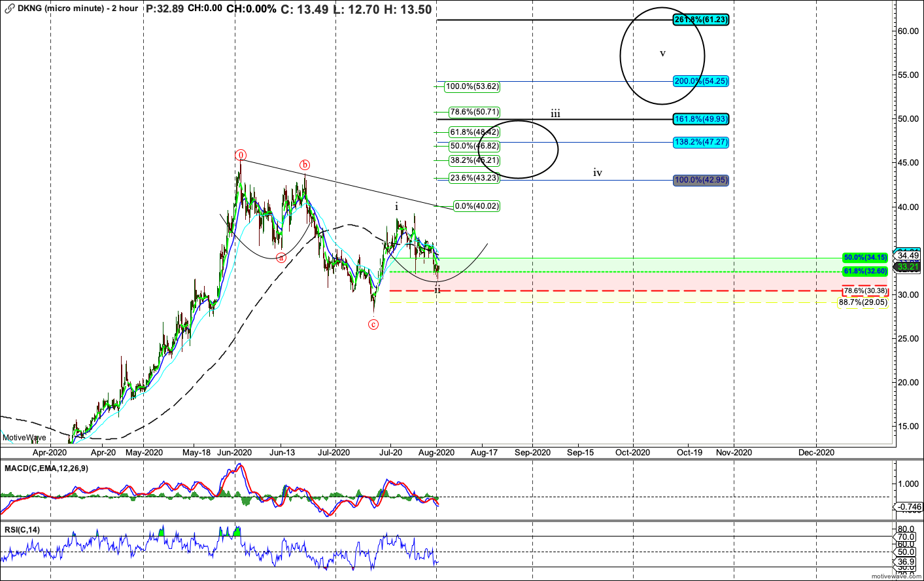Click the green 61.8%(32.60) support label
Image resolution: width=924 pixels, height=581 pixels.
tap(865, 271)
